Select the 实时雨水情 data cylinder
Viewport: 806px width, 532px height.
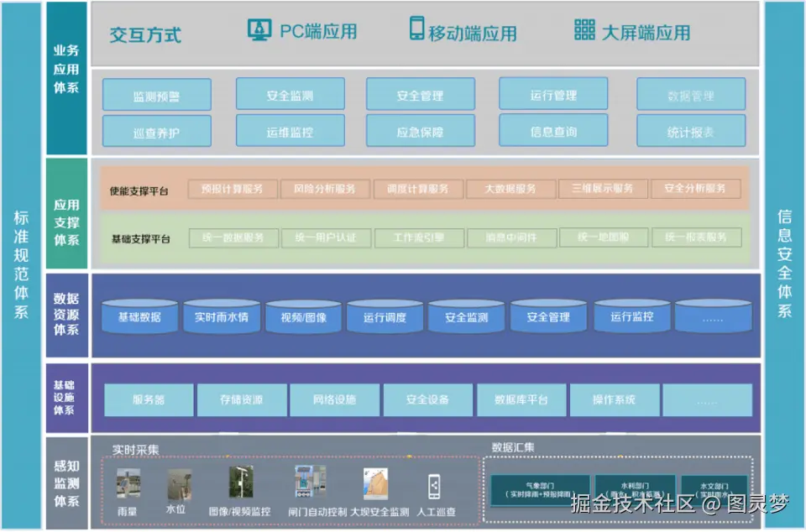click(222, 316)
